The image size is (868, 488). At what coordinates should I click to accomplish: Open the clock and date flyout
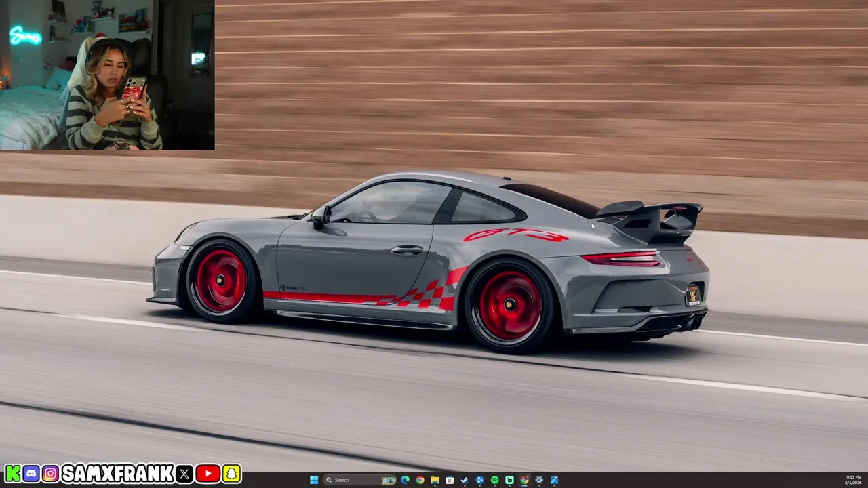tap(853, 480)
